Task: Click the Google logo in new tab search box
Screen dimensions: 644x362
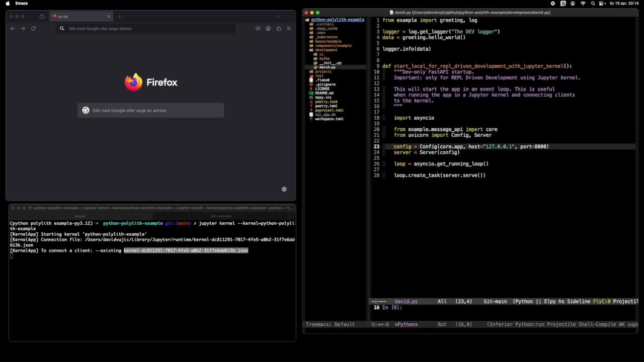Action: 86,110
